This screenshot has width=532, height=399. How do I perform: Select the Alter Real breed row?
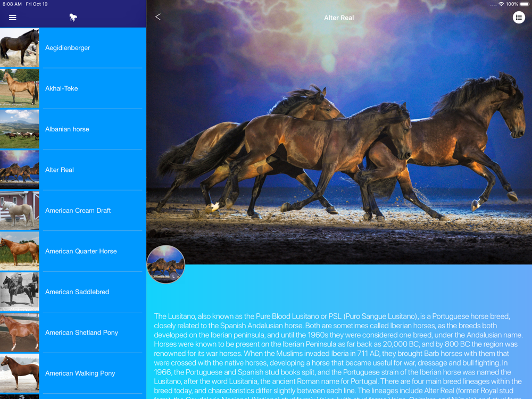(x=73, y=170)
